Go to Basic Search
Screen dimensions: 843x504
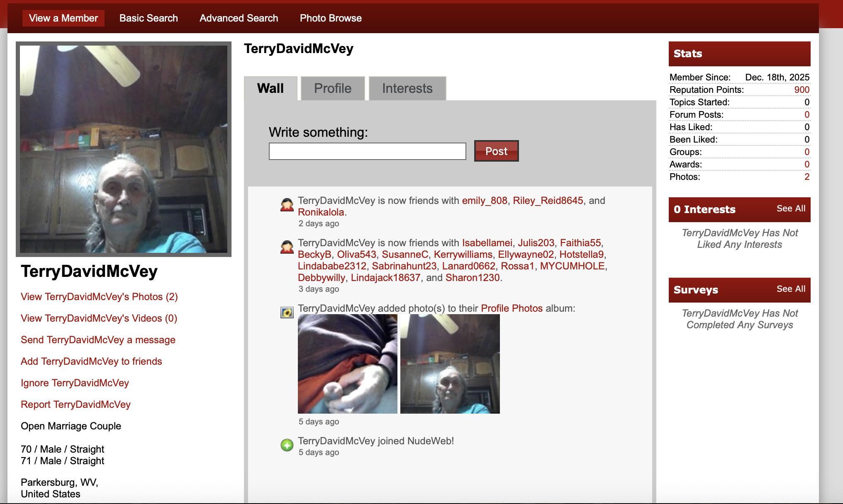pyautogui.click(x=149, y=18)
